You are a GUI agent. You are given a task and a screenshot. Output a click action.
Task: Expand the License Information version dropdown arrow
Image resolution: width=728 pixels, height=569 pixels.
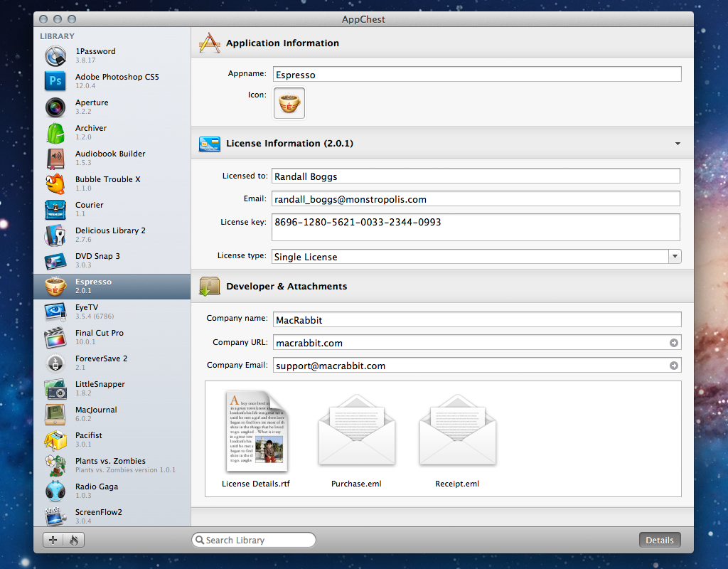coord(678,144)
